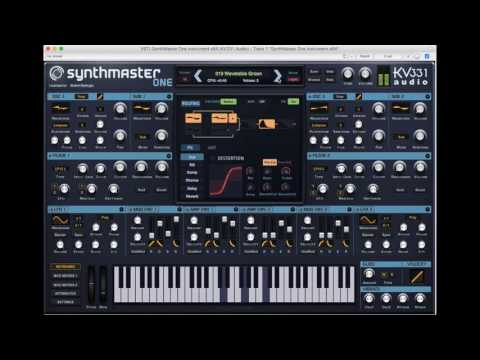Image resolution: width=480 pixels, height=360 pixels.
Task: Open the OSC 1 type dropdown in header
Action: click(x=81, y=97)
